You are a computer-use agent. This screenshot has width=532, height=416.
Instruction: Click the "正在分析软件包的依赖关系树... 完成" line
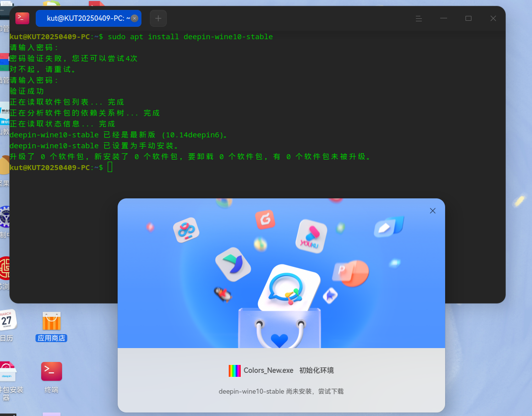(84, 113)
